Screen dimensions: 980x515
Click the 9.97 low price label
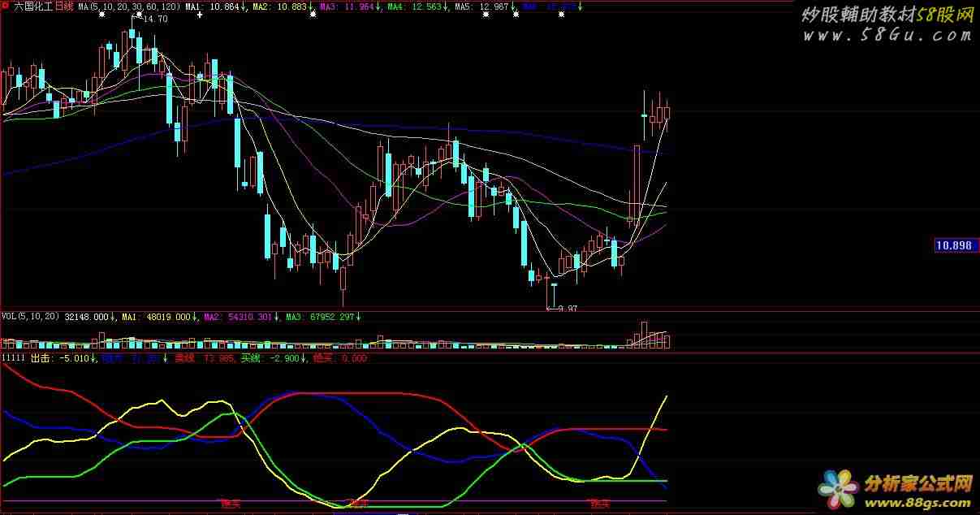[x=566, y=309]
